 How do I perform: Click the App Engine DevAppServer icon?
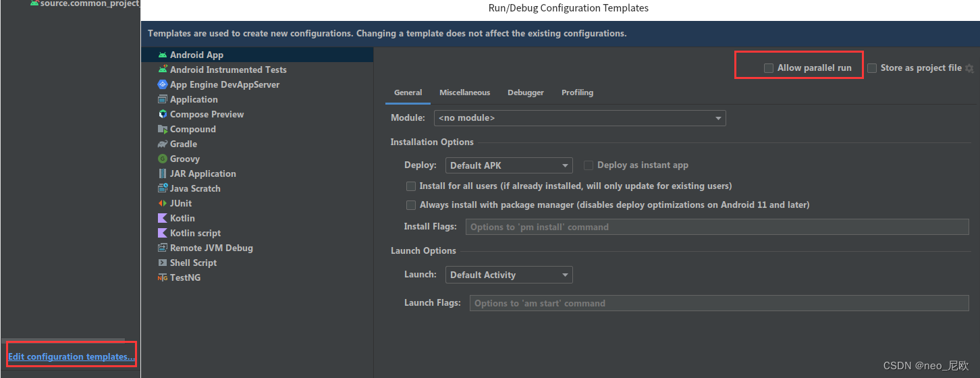(163, 84)
